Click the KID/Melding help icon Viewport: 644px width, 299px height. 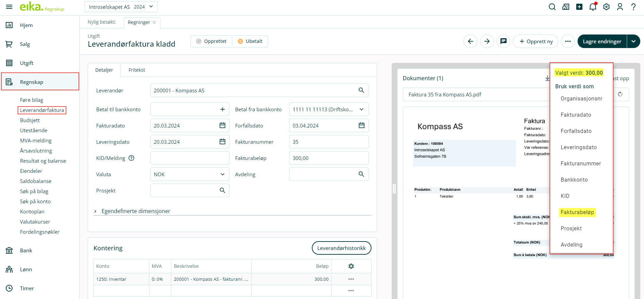(131, 158)
